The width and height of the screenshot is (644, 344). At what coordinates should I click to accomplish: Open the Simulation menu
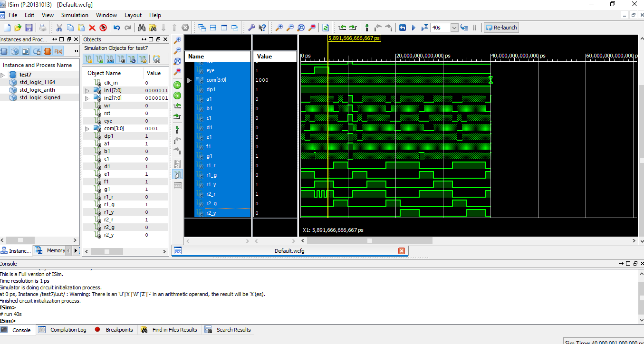pyautogui.click(x=74, y=15)
